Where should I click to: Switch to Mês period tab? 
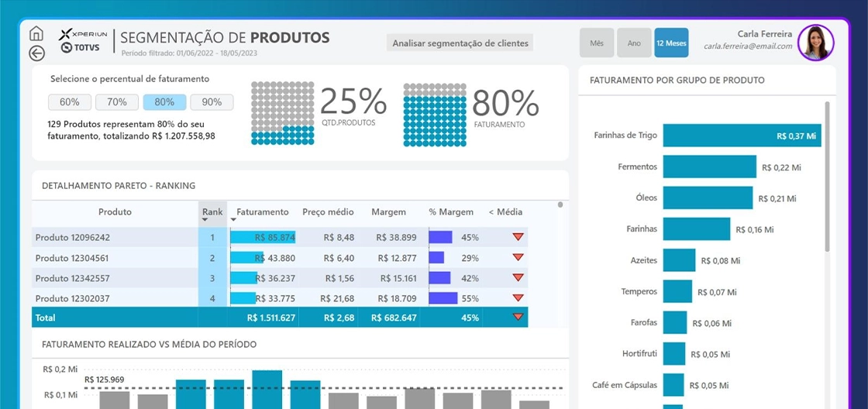coord(597,43)
